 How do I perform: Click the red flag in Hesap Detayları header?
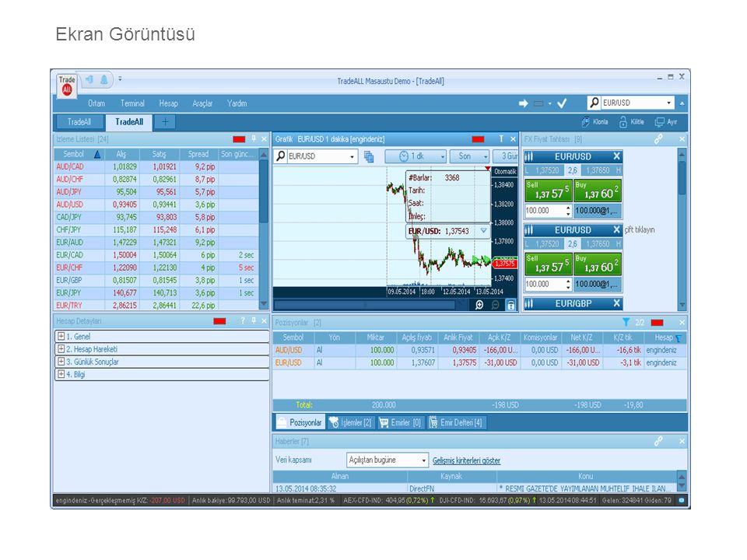coord(219,321)
